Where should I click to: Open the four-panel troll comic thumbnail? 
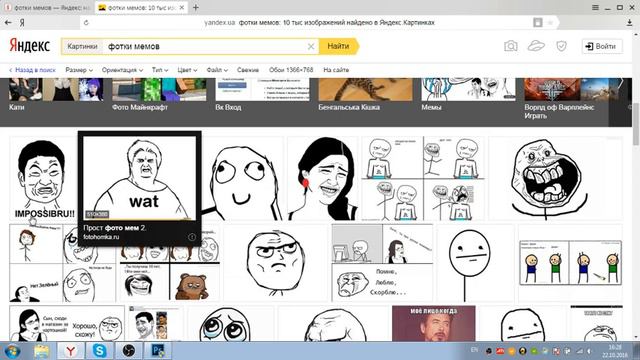tap(423, 178)
